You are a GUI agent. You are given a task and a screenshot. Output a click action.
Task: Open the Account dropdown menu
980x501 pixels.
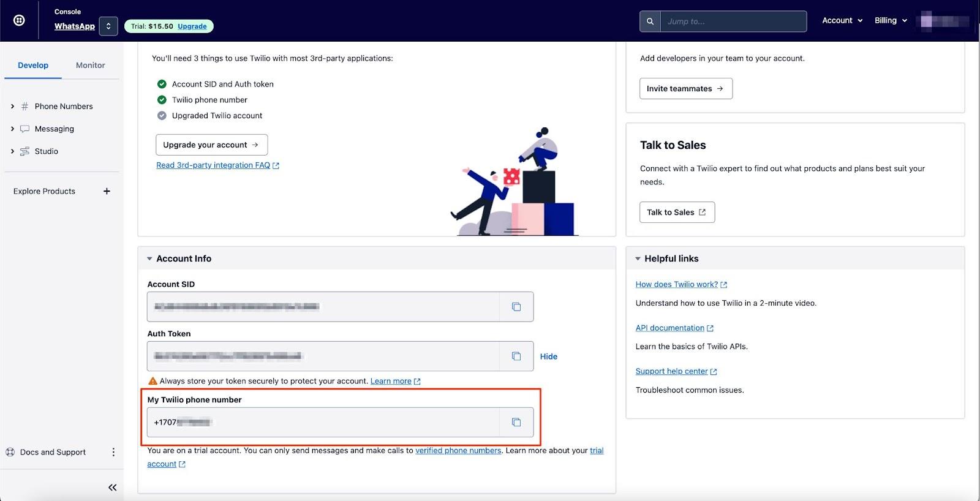(842, 21)
